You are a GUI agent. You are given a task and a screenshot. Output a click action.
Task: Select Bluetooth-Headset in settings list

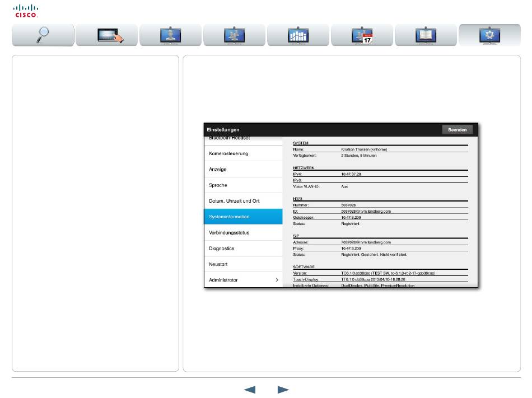coord(243,139)
